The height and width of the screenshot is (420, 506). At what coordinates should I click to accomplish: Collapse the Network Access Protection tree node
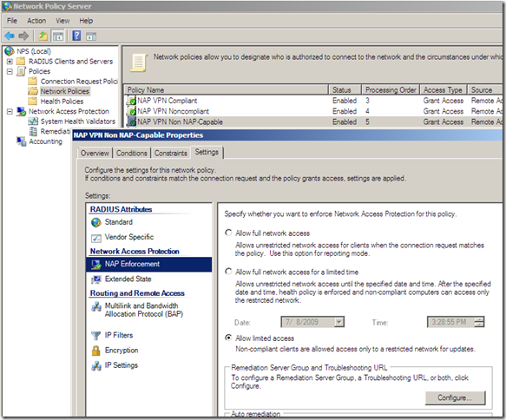tap(10, 112)
